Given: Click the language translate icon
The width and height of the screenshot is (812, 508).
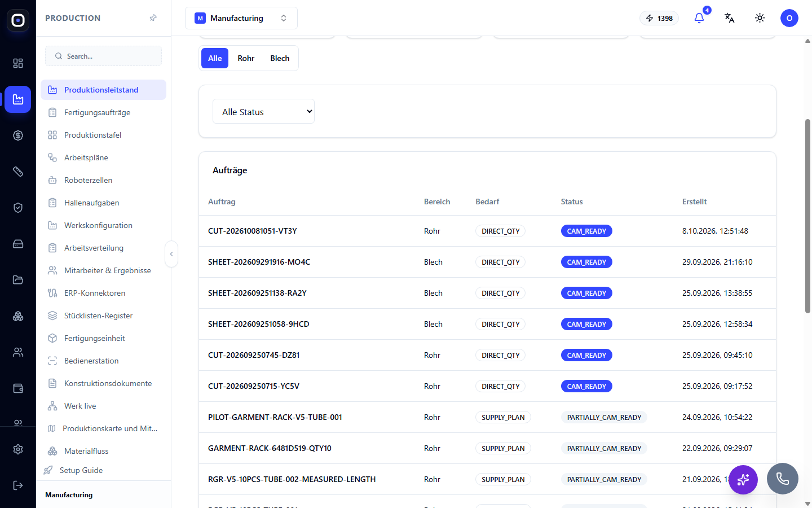Looking at the screenshot, I should [730, 18].
